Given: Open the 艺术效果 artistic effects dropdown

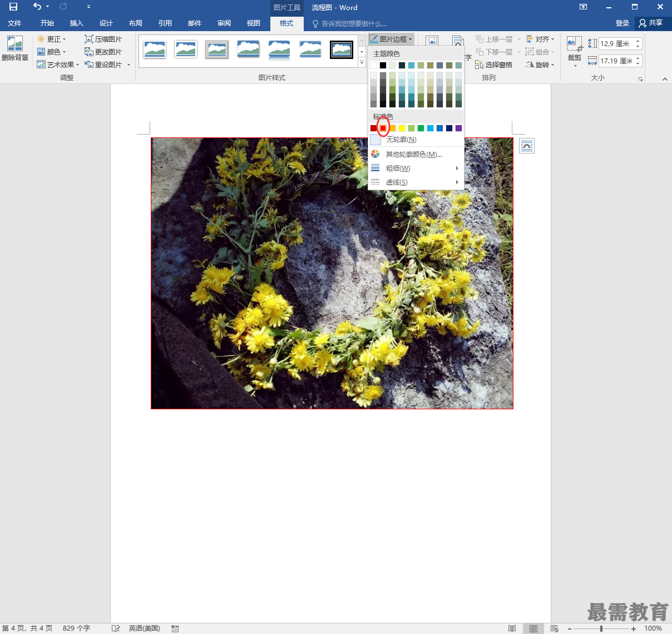Looking at the screenshot, I should (x=58, y=65).
